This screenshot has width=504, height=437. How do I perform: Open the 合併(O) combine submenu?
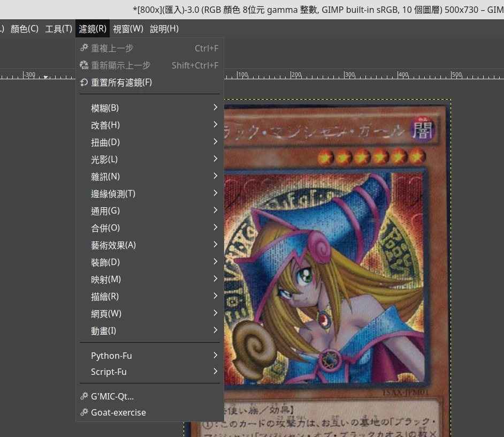105,228
